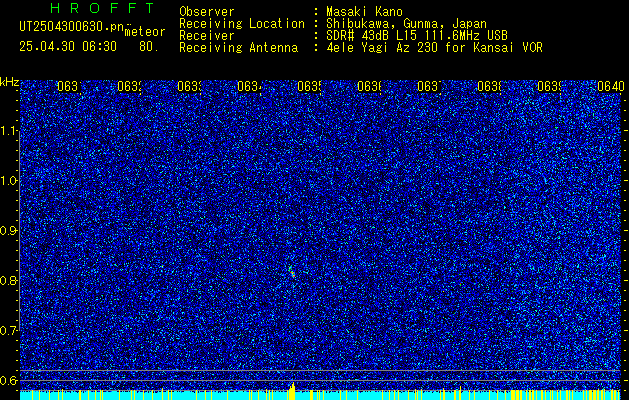The width and height of the screenshot is (629, 400).
Task: Click the HROFFT title text
Action: (x=103, y=8)
